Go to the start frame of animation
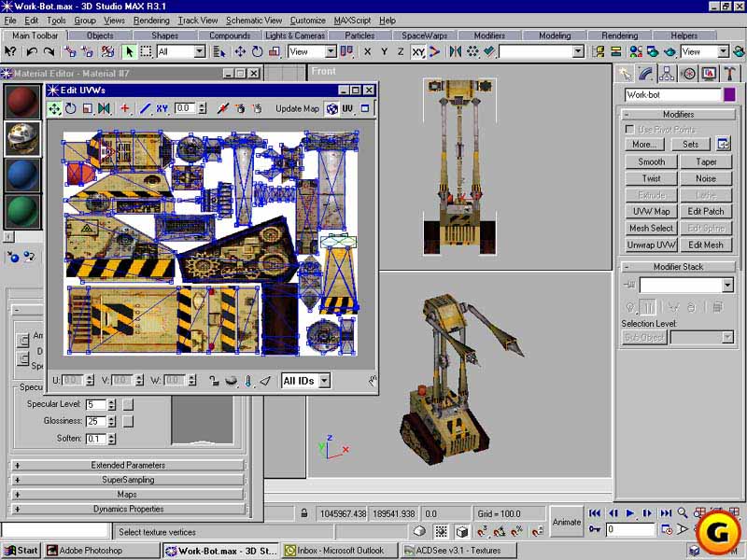This screenshot has width=747, height=560. click(x=594, y=513)
